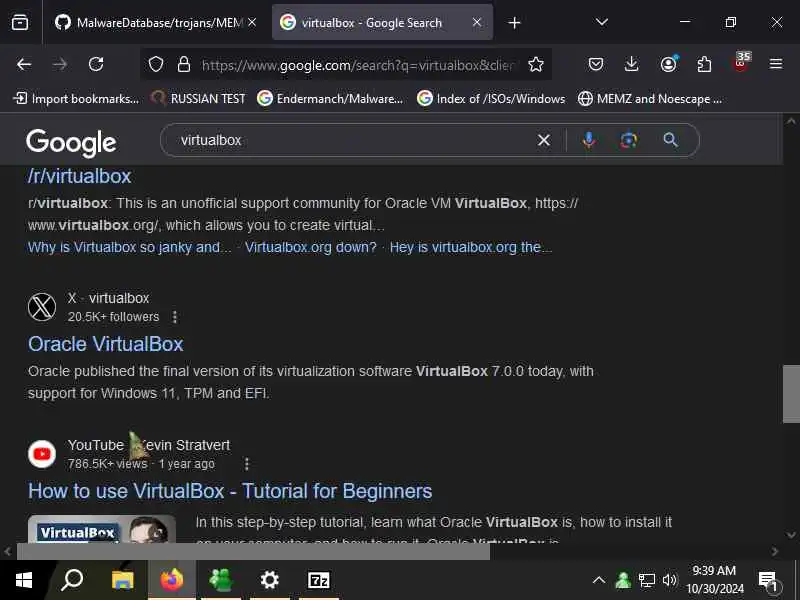Open Import bookmarks toolbar item
800x600 pixels.
[76, 98]
